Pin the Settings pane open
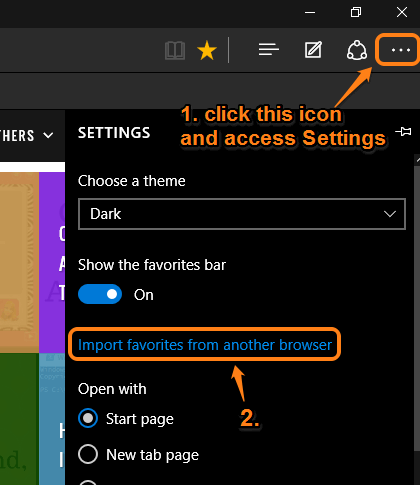The height and width of the screenshot is (485, 420). tap(403, 132)
